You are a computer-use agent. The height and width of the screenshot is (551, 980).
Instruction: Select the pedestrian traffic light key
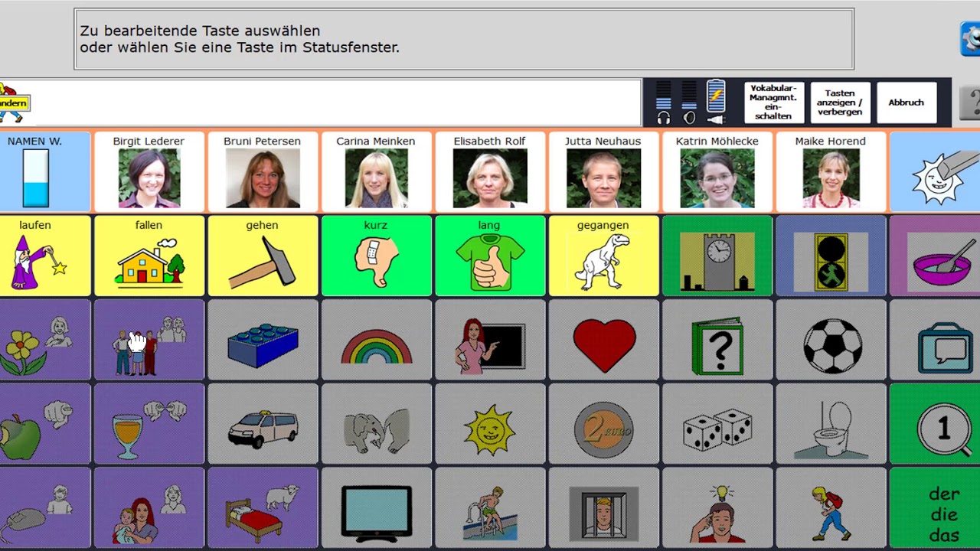831,256
